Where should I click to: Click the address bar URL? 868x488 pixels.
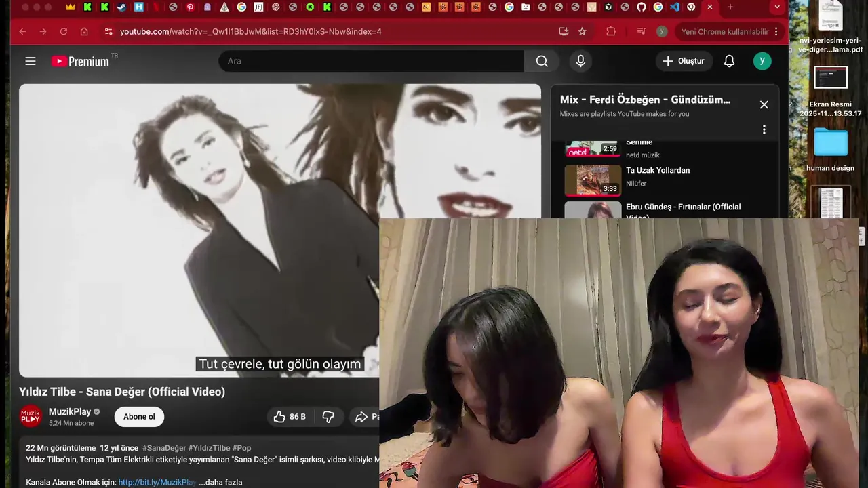[251, 31]
